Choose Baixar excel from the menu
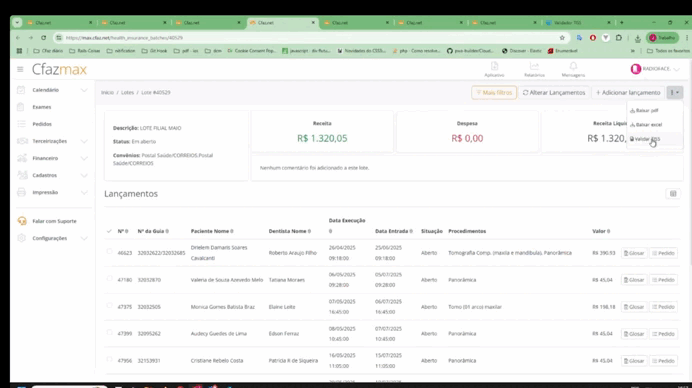Screen dimensions: 692x388 pos(646,124)
